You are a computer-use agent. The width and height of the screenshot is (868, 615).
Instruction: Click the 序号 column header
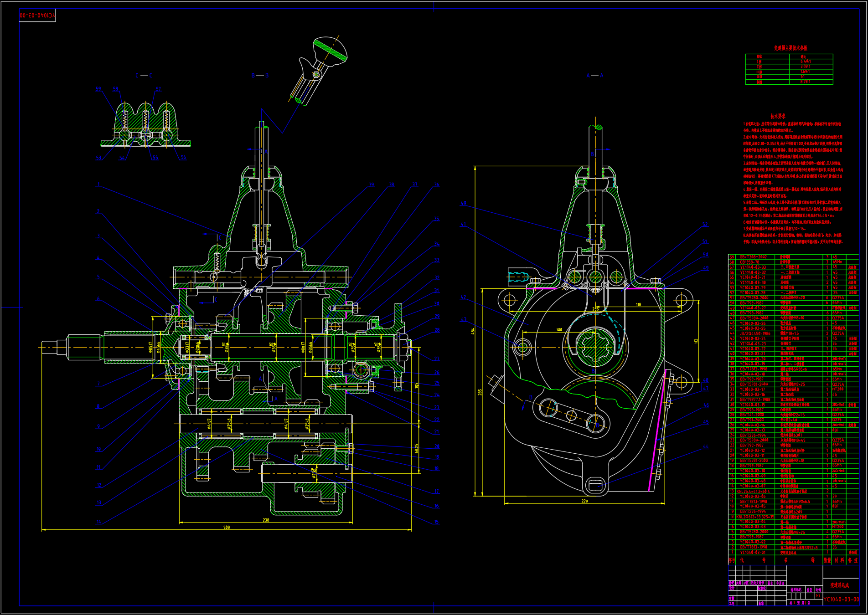tap(732, 560)
